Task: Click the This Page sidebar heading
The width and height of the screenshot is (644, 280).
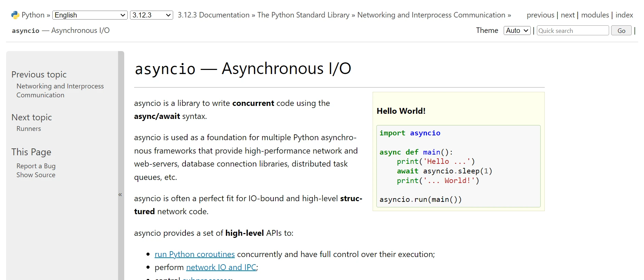Action: [x=31, y=152]
